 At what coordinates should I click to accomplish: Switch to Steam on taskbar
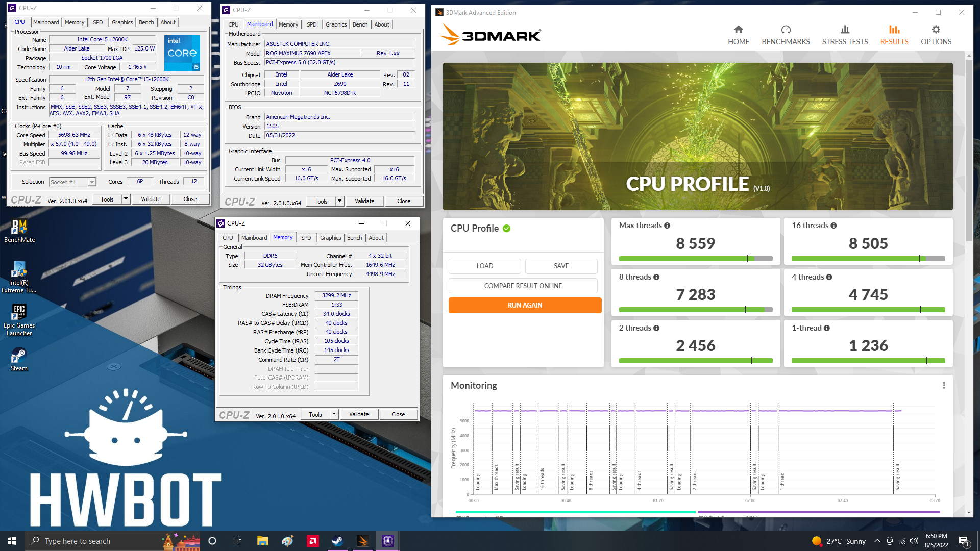[x=337, y=541]
